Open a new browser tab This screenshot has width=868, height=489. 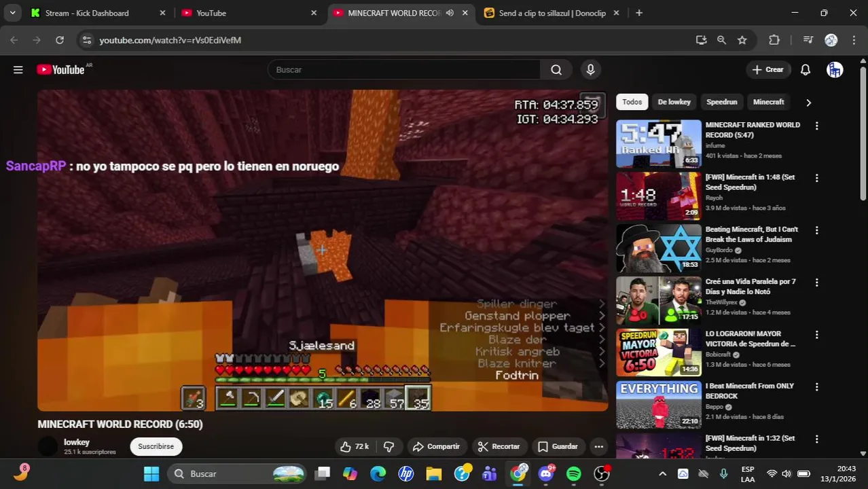[x=638, y=13]
